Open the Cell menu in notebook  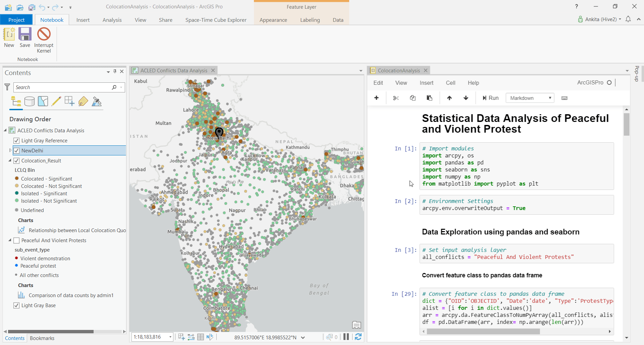point(450,83)
